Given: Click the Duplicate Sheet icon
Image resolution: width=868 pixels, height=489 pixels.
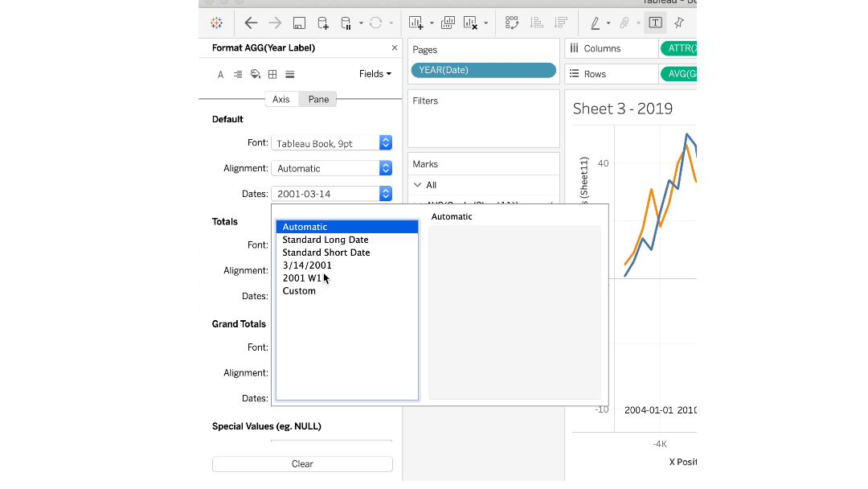Looking at the screenshot, I should [x=448, y=23].
